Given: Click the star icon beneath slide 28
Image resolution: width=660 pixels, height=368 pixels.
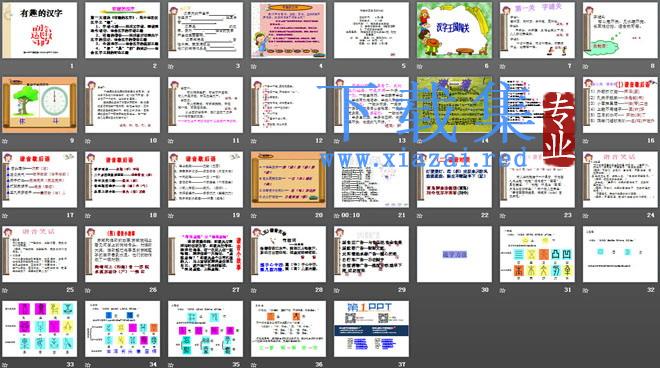Looking at the screenshot, I should coord(254,290).
